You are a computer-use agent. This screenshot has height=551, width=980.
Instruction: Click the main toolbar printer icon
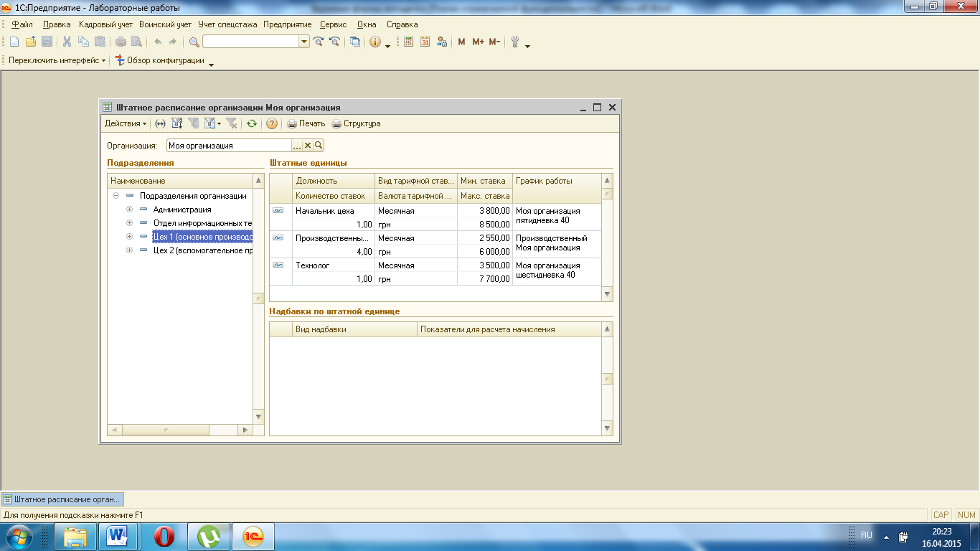click(x=121, y=42)
